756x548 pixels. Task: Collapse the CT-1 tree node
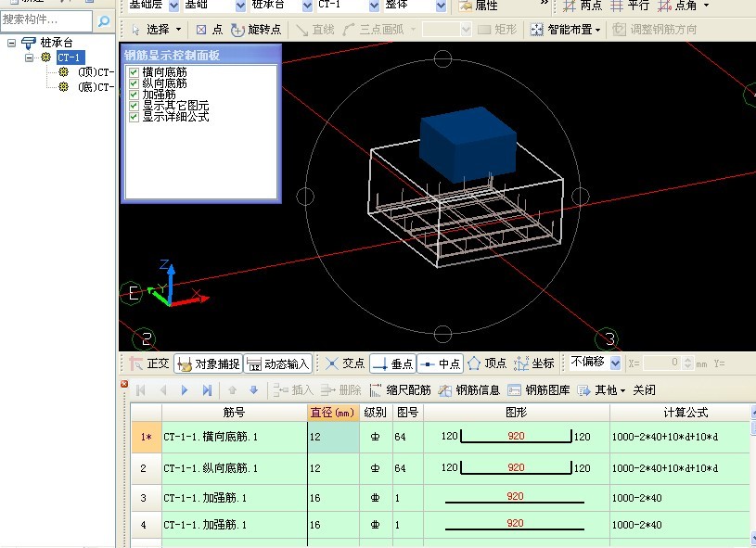(29, 57)
